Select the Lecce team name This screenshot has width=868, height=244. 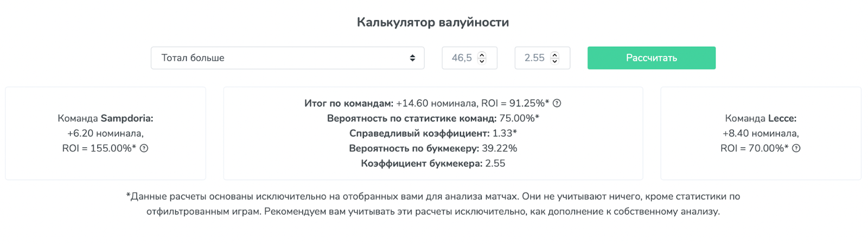(782, 118)
